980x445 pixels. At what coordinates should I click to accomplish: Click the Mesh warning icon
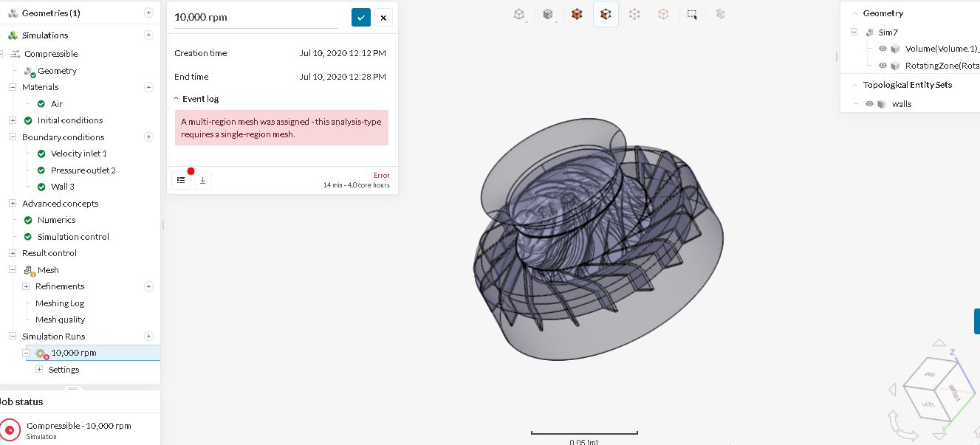(x=30, y=271)
